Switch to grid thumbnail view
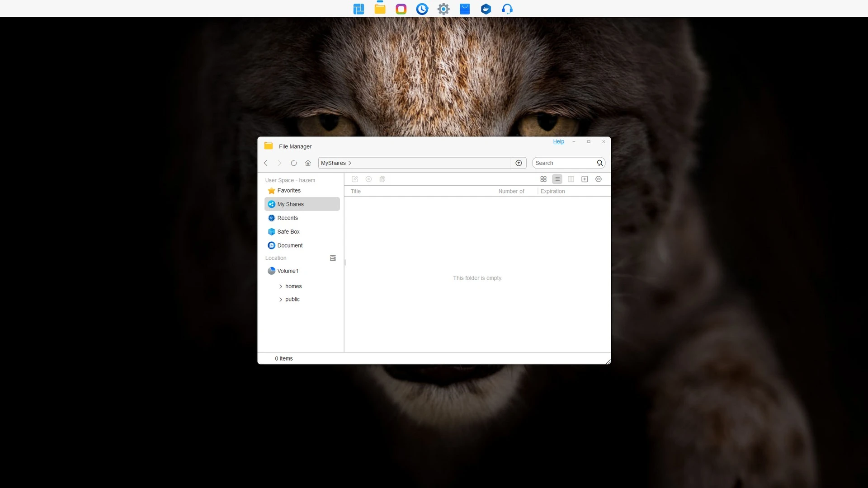 tap(543, 179)
